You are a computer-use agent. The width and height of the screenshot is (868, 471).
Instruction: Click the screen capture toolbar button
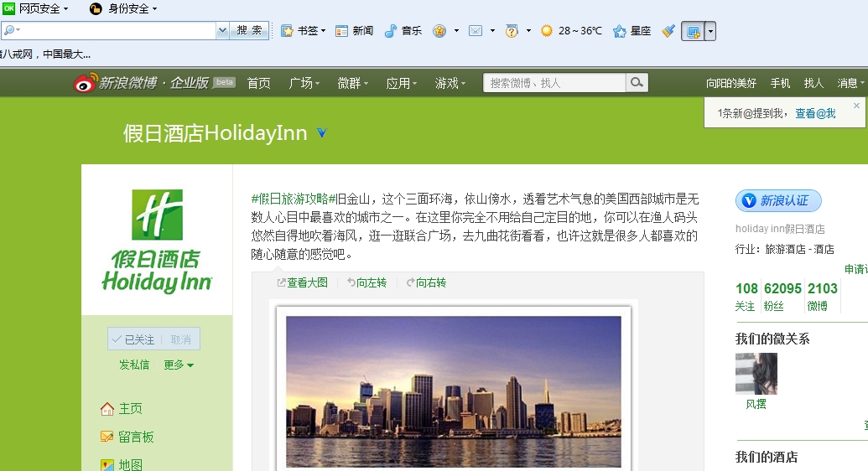pyautogui.click(x=693, y=31)
